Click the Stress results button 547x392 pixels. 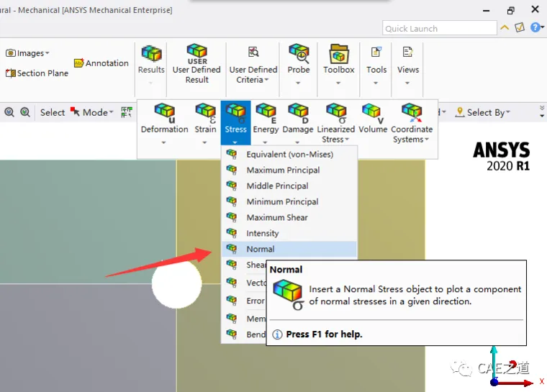(x=235, y=123)
